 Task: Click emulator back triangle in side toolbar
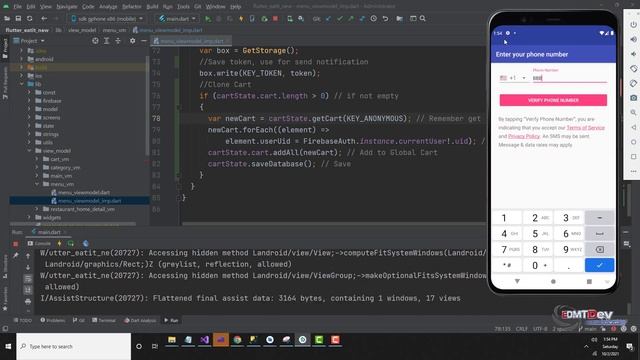[633, 127]
